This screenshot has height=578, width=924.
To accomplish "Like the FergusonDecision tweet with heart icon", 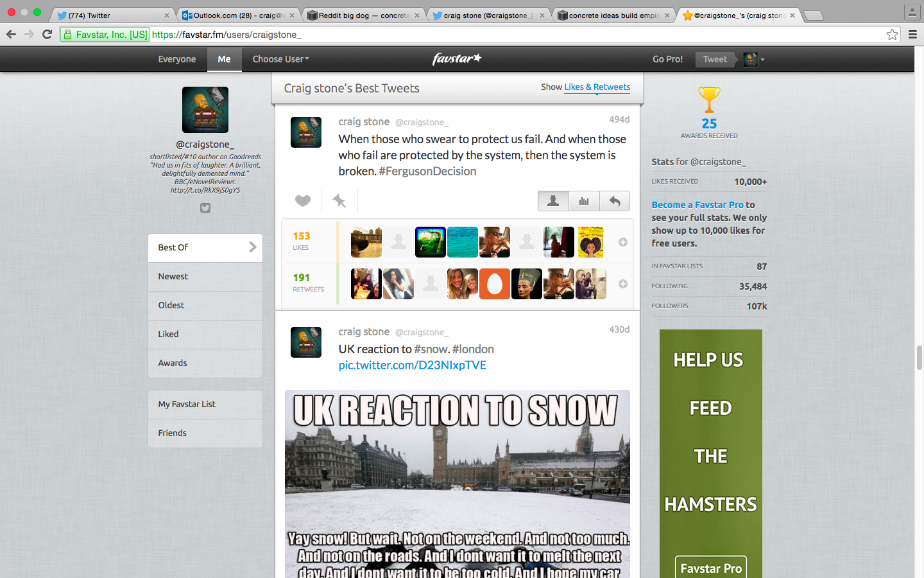I will tap(303, 201).
